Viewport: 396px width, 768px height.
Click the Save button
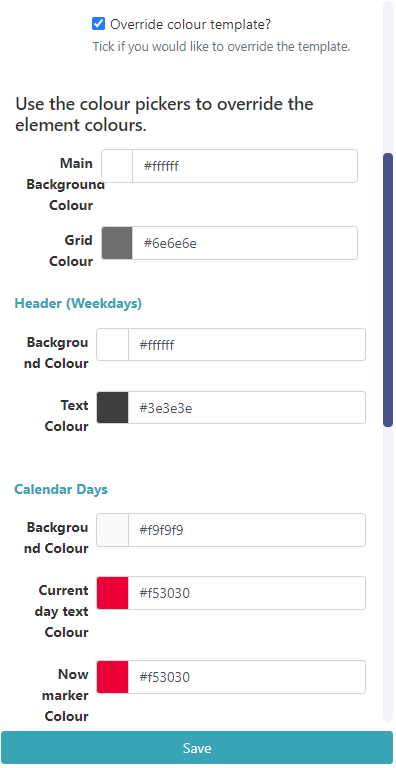197,748
